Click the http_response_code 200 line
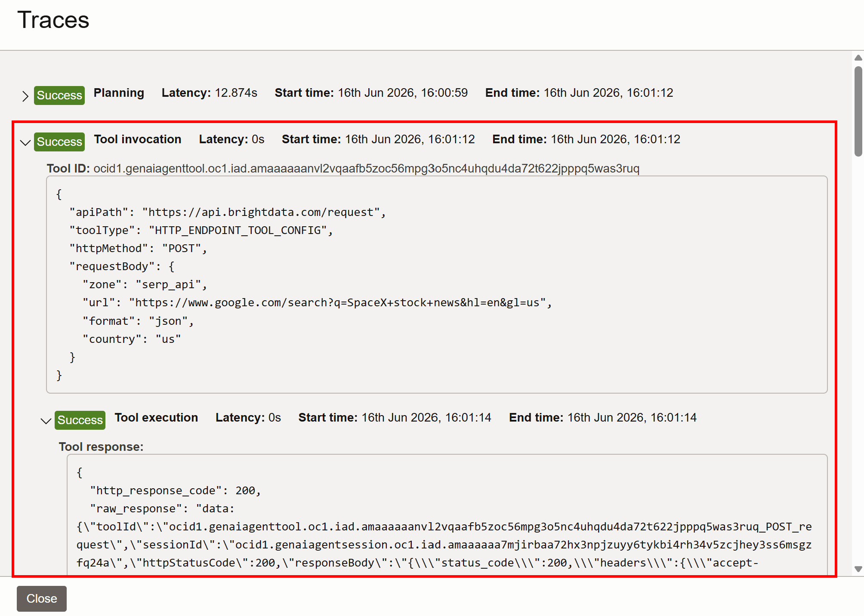The height and width of the screenshot is (616, 864). (176, 490)
